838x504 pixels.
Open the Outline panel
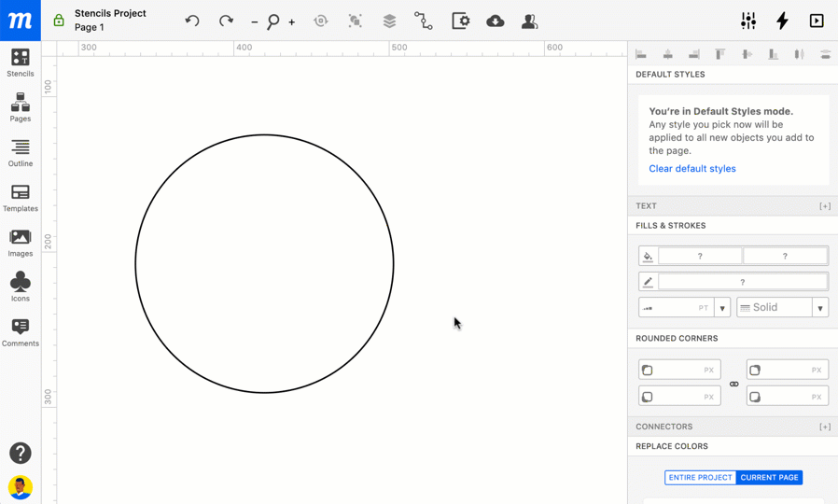[x=21, y=152]
